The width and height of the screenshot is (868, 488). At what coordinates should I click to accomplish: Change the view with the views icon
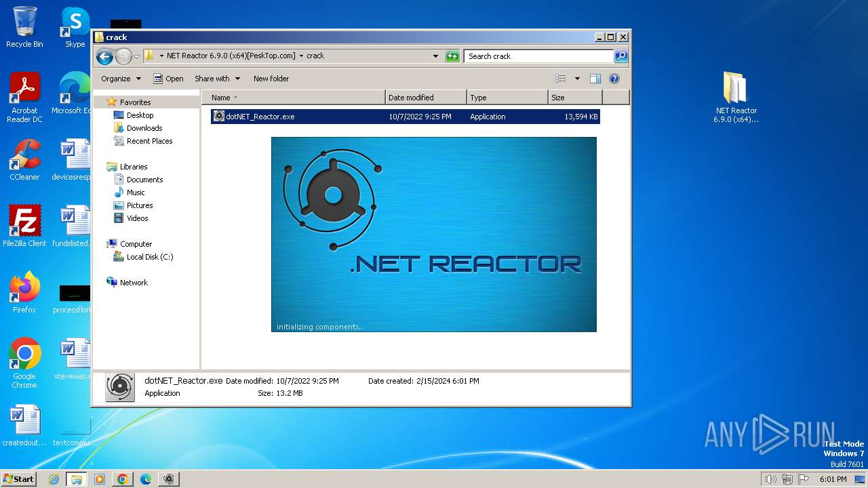pos(561,79)
